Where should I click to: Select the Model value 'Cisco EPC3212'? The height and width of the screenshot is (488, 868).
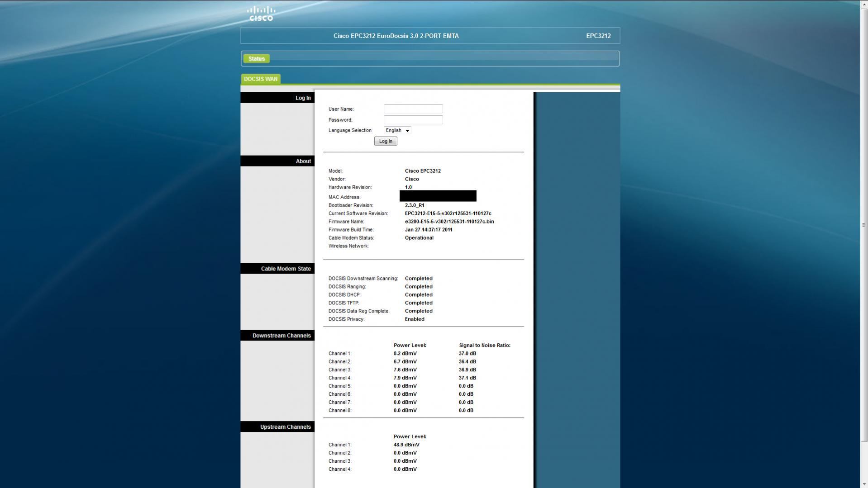point(423,171)
